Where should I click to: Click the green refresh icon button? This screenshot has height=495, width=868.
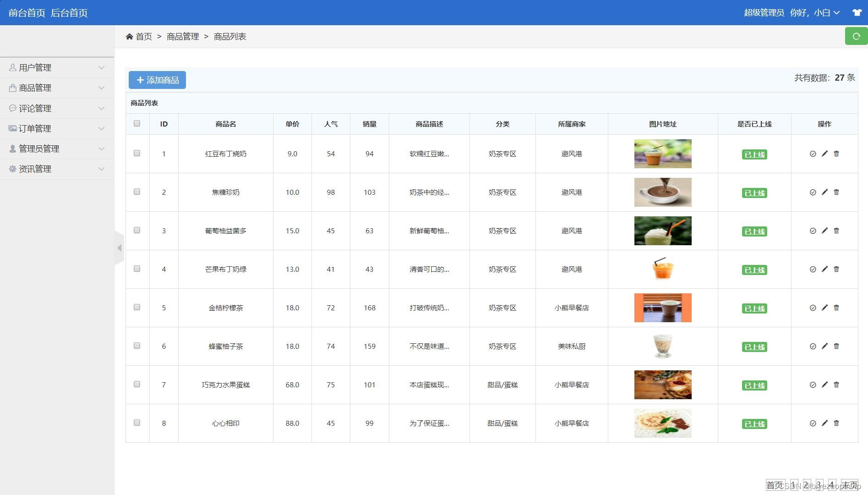856,36
